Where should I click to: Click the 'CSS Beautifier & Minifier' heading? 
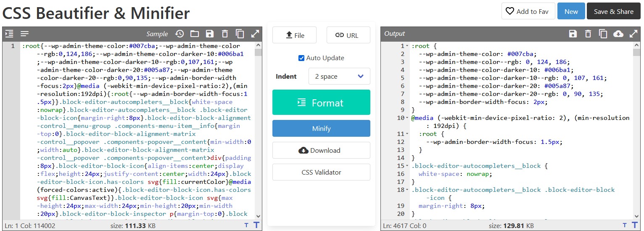click(96, 13)
